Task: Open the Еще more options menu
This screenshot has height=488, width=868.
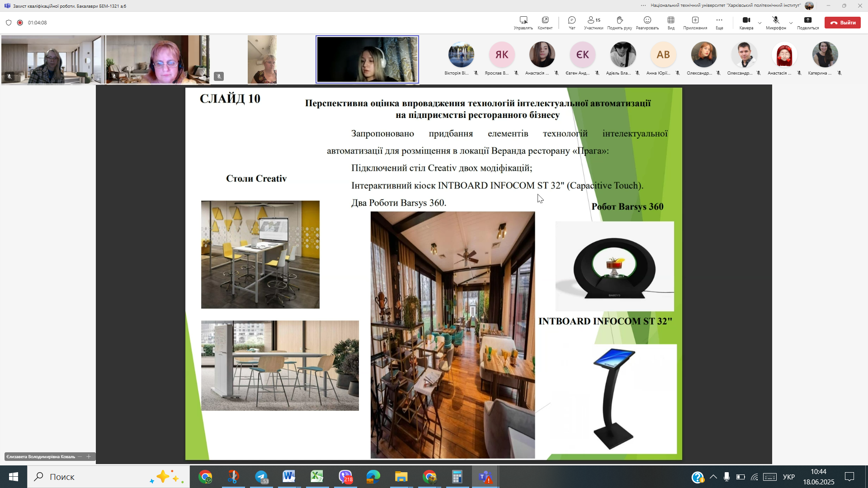Action: 719,22
